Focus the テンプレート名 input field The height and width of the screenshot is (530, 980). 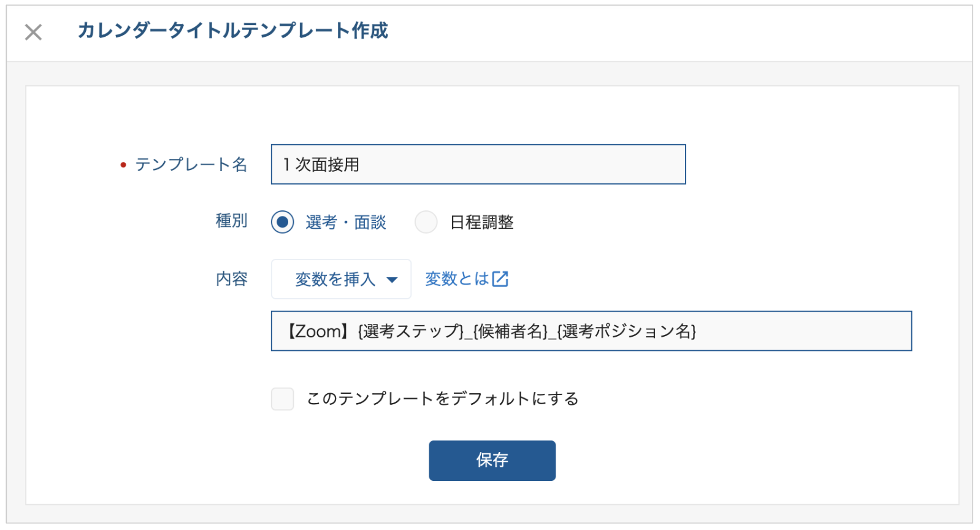(478, 164)
